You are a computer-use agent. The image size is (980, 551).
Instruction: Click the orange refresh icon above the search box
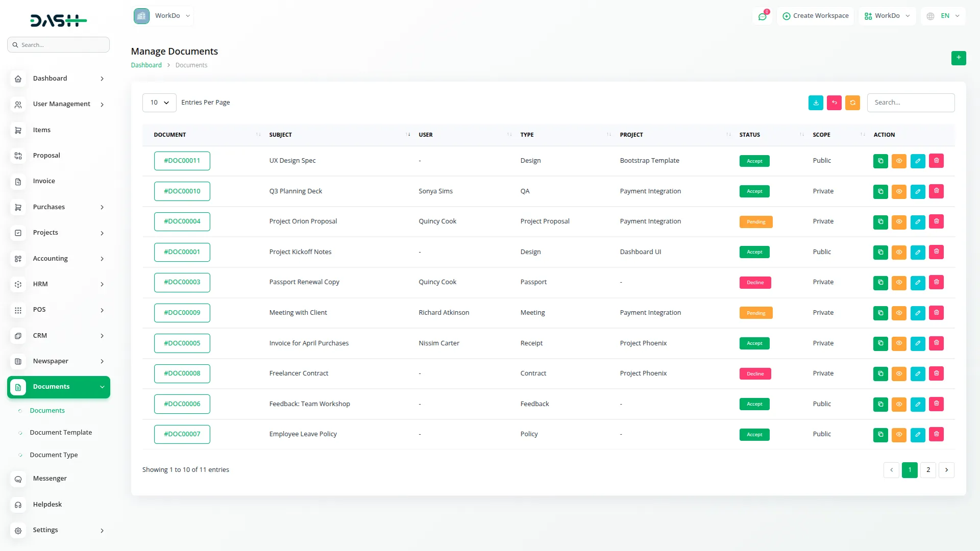(x=852, y=103)
